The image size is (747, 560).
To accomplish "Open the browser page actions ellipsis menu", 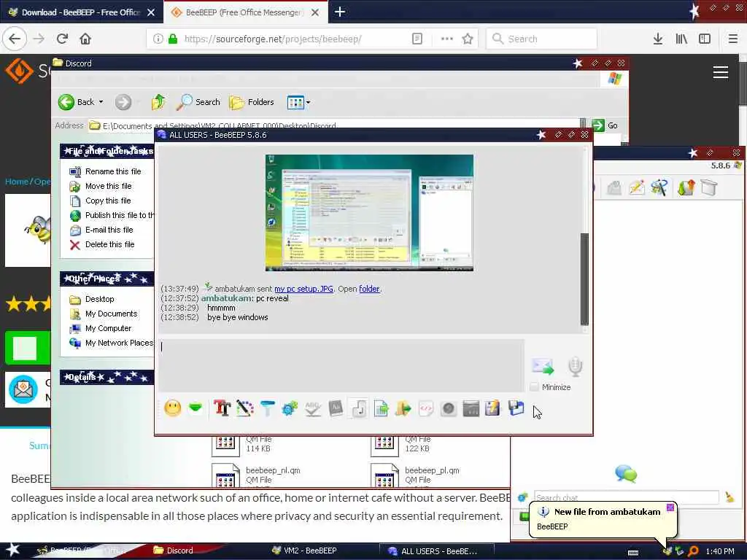I will [447, 39].
